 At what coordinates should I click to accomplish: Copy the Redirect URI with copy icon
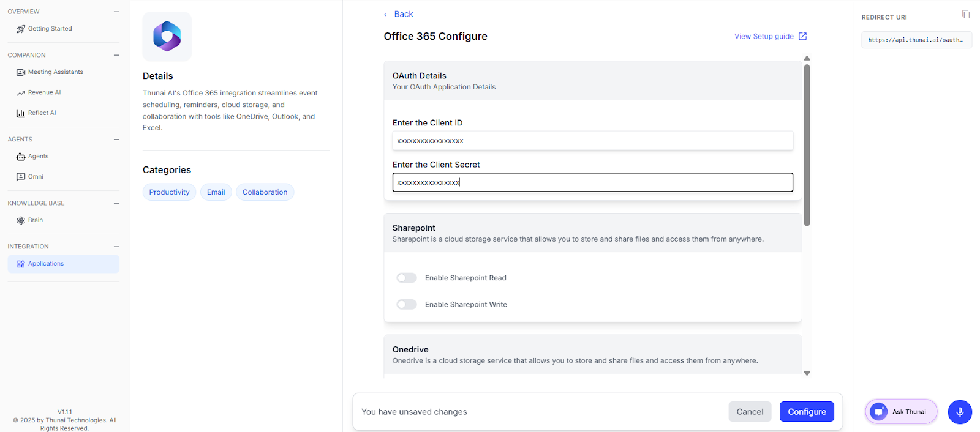point(966,15)
